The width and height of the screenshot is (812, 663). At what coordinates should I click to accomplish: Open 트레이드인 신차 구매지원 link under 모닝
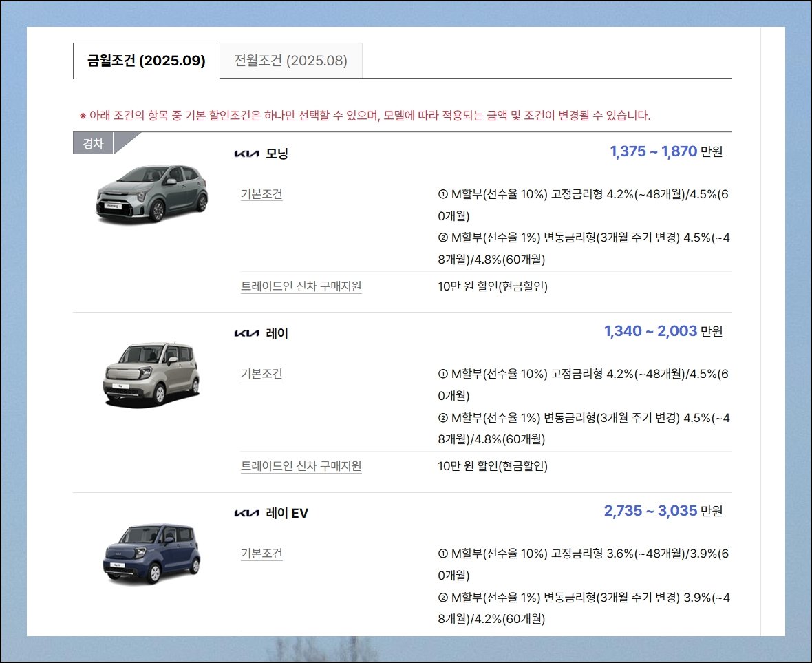pos(301,286)
